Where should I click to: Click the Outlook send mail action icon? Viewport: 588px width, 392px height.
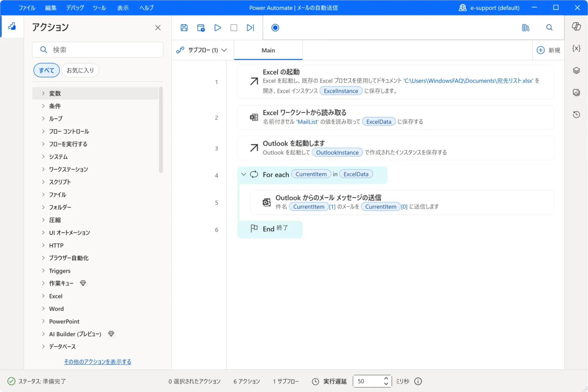point(267,202)
